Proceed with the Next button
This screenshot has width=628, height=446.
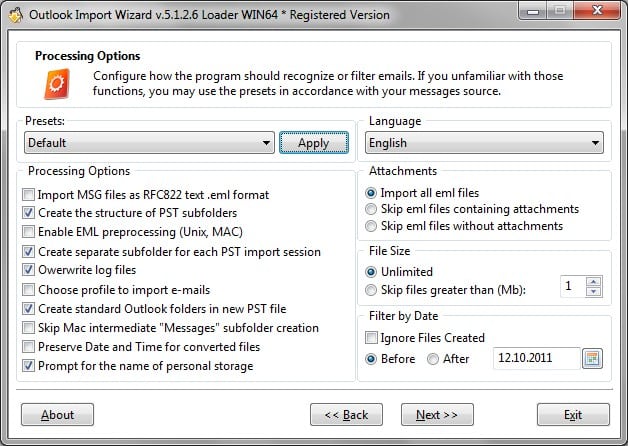coord(437,415)
